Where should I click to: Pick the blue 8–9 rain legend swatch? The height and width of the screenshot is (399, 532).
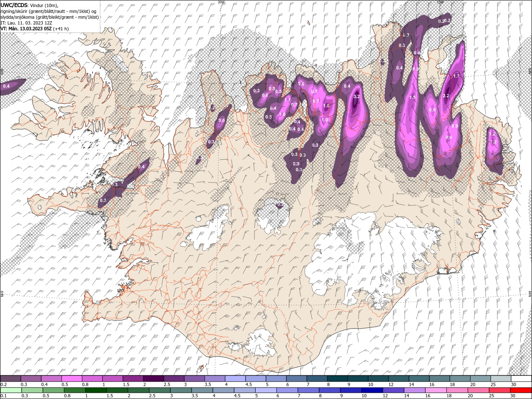pos(330,390)
